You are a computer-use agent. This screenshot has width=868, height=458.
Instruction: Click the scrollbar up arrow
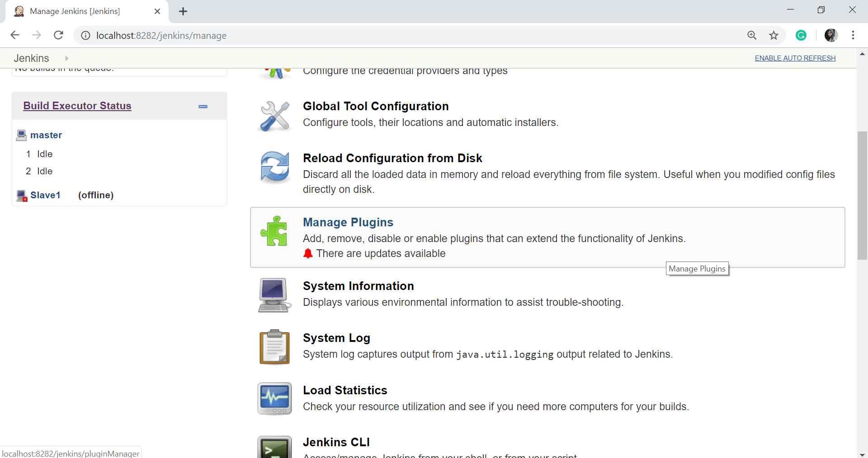pos(862,53)
